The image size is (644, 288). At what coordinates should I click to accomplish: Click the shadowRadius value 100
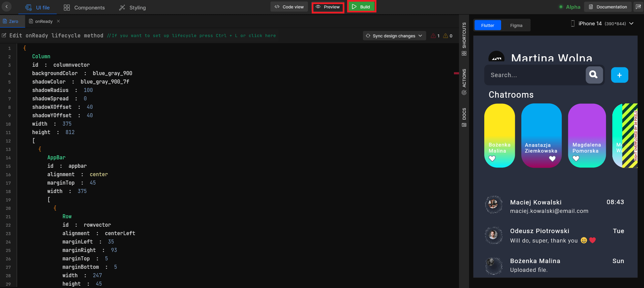coord(88,90)
